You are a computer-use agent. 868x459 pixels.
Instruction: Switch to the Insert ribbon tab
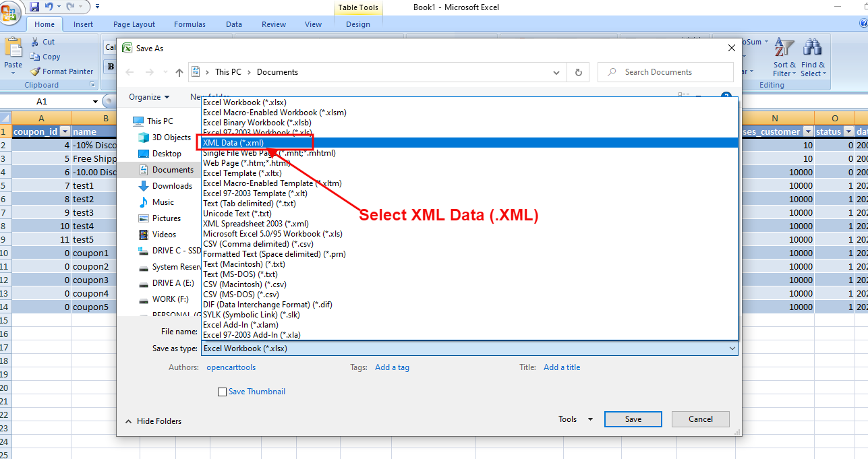tap(84, 24)
